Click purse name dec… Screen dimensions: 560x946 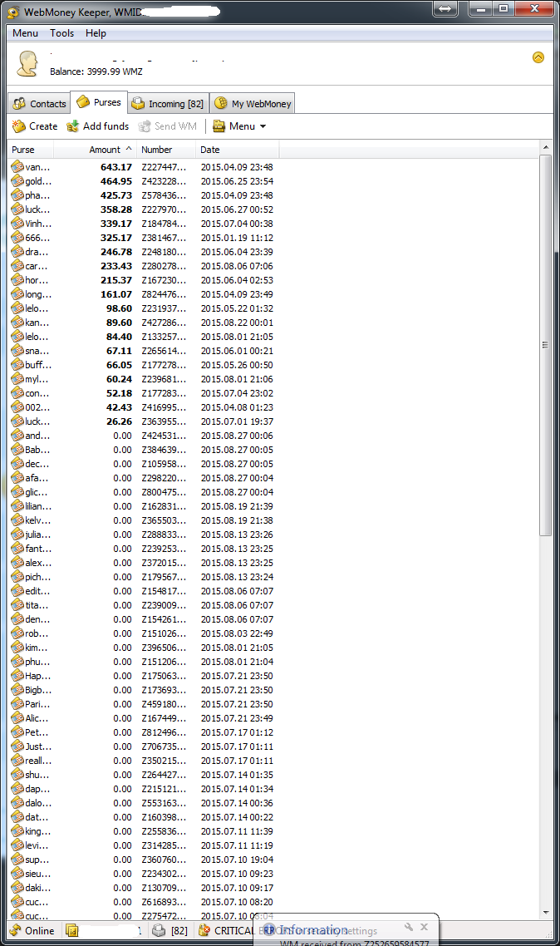pyautogui.click(x=37, y=464)
